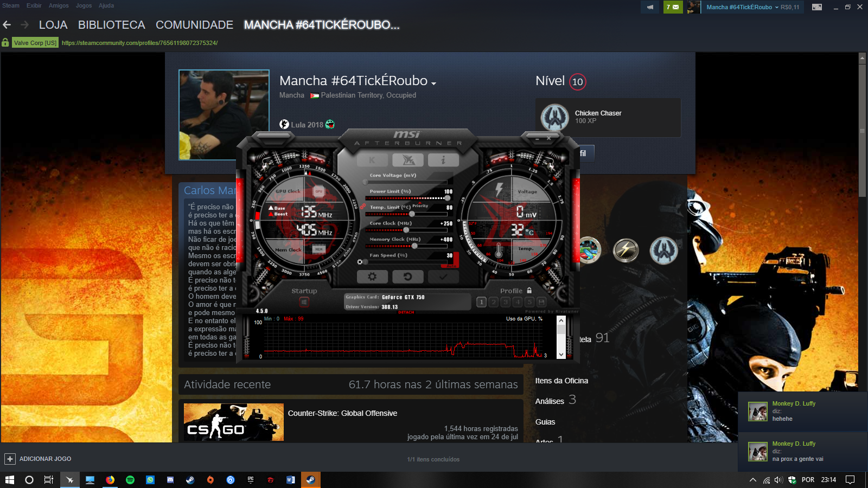Open the profile avatar picture
The image size is (868, 488).
(224, 115)
